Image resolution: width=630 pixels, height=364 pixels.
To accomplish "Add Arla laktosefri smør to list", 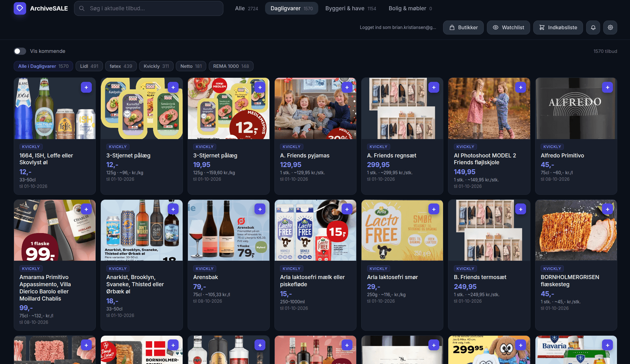I will pos(434,209).
